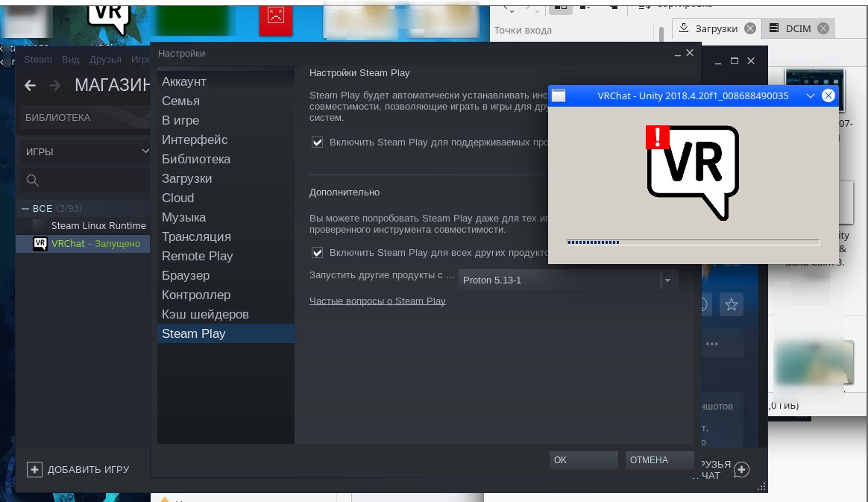Select Steam Play settings category
The image size is (868, 502).
(225, 333)
